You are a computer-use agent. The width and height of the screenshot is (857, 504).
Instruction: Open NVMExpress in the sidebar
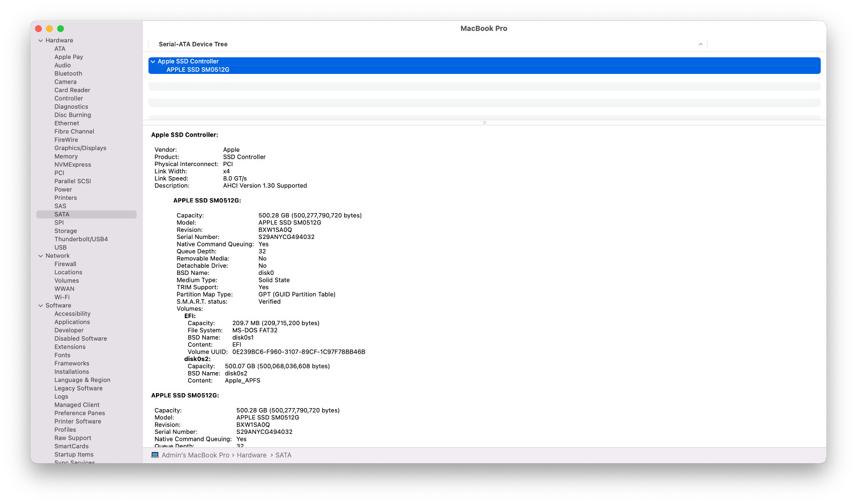[72, 165]
